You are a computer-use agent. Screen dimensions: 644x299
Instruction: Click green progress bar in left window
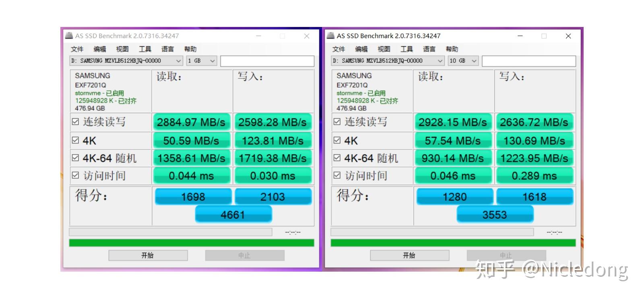(x=192, y=243)
